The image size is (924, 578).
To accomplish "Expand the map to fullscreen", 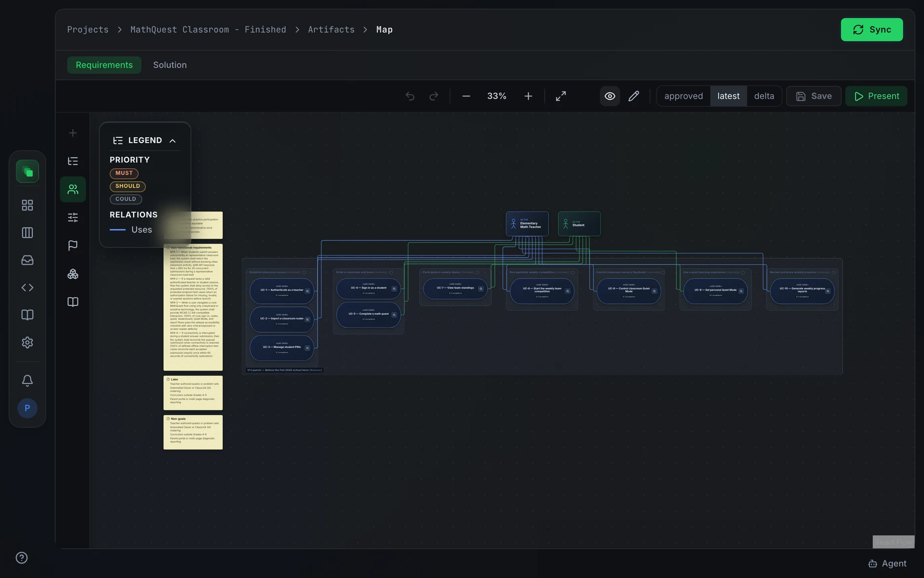I will point(561,96).
